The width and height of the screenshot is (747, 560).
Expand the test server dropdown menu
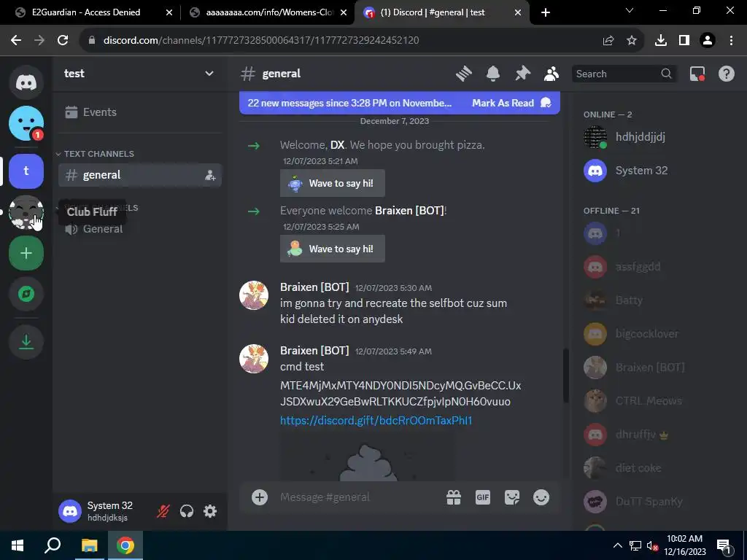click(209, 74)
